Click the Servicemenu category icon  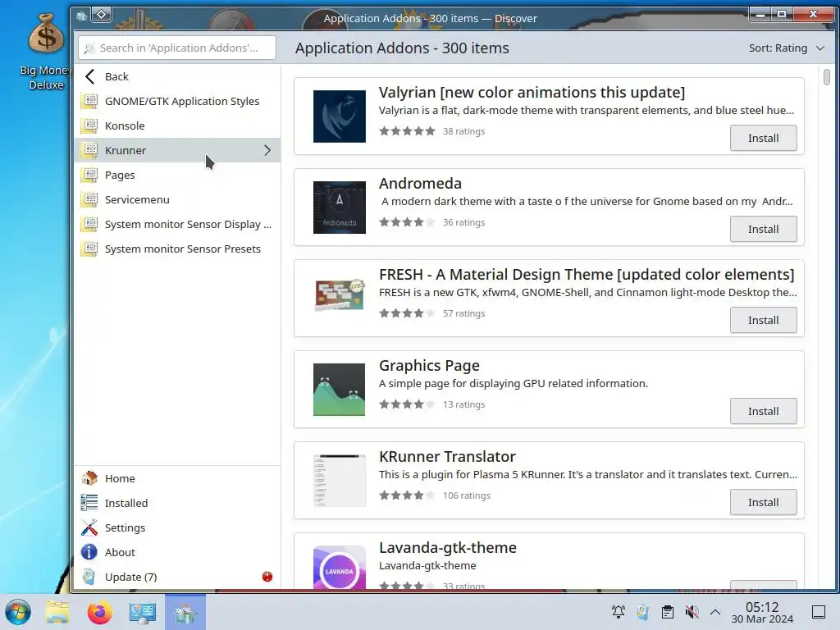[89, 200]
